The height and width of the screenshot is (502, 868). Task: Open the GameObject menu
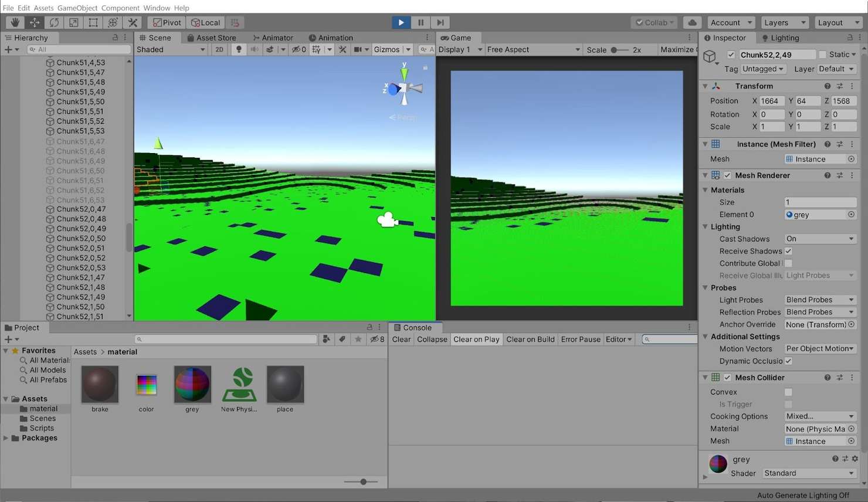(77, 8)
